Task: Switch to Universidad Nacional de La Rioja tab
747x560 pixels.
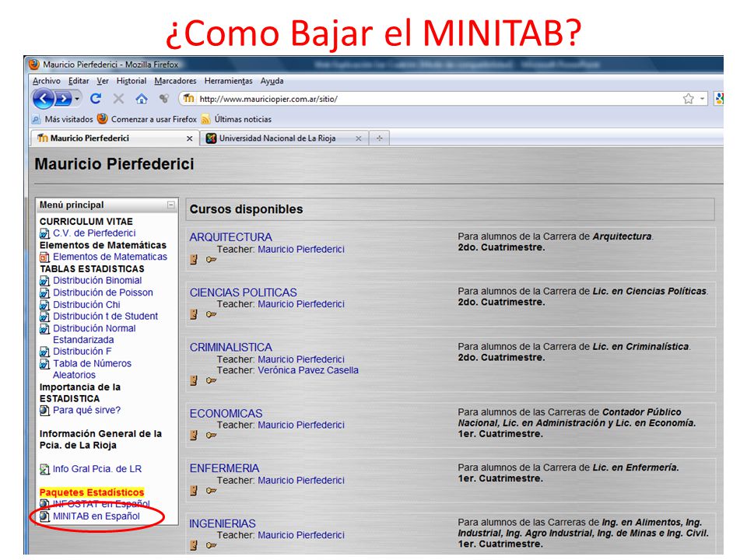Action: (x=284, y=138)
